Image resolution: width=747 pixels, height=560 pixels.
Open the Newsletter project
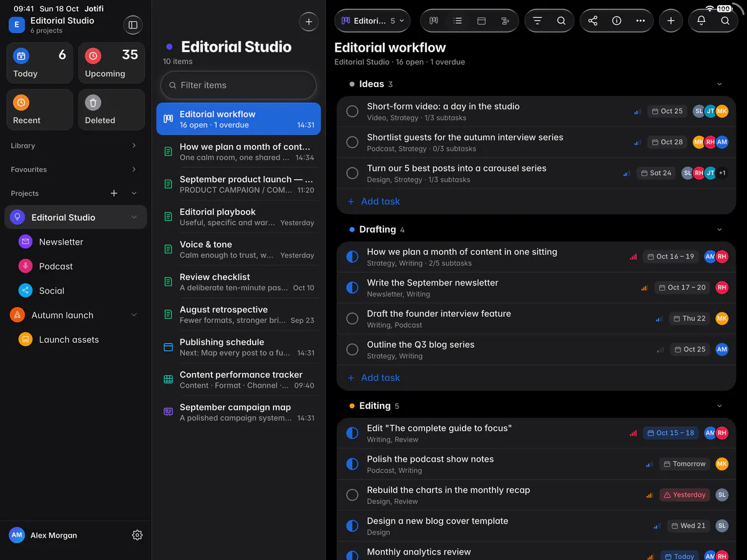(x=75, y=242)
